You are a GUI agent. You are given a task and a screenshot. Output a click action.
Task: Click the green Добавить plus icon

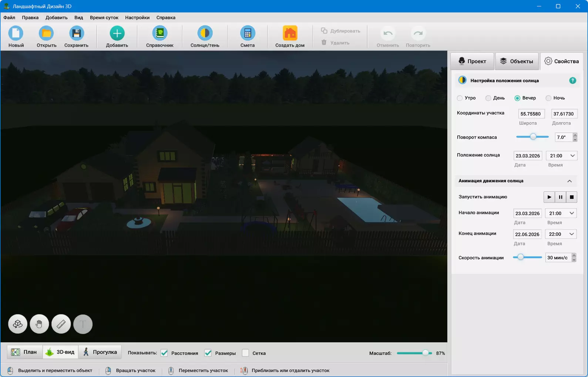coord(117,33)
